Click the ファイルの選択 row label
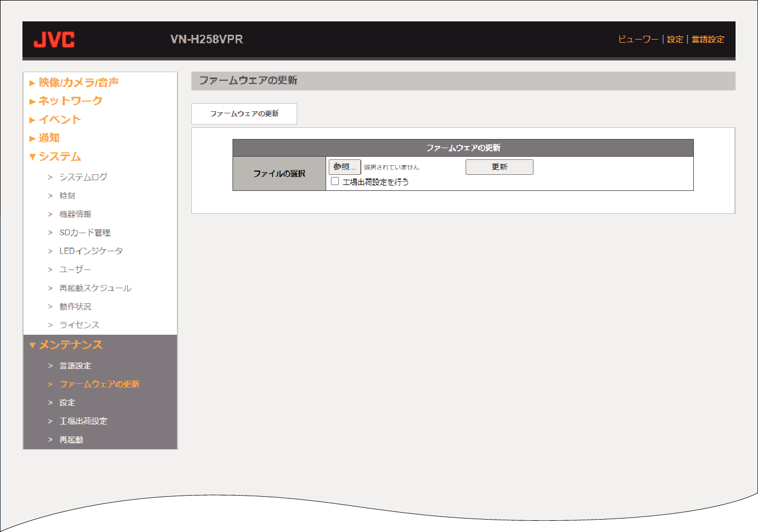The height and width of the screenshot is (532, 758). pos(279,174)
